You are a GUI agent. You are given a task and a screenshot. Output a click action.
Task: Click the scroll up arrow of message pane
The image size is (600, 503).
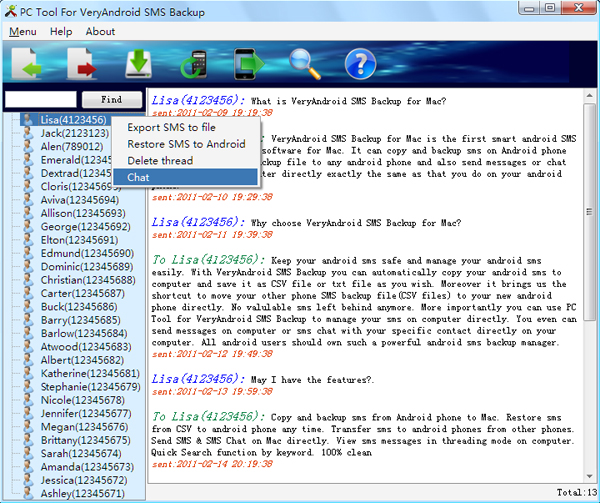click(589, 95)
